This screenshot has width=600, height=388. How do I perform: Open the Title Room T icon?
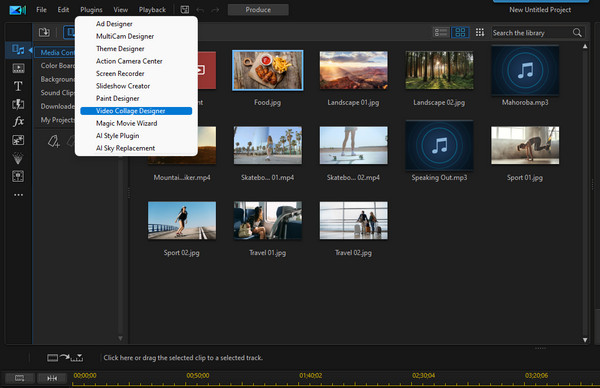click(x=18, y=86)
